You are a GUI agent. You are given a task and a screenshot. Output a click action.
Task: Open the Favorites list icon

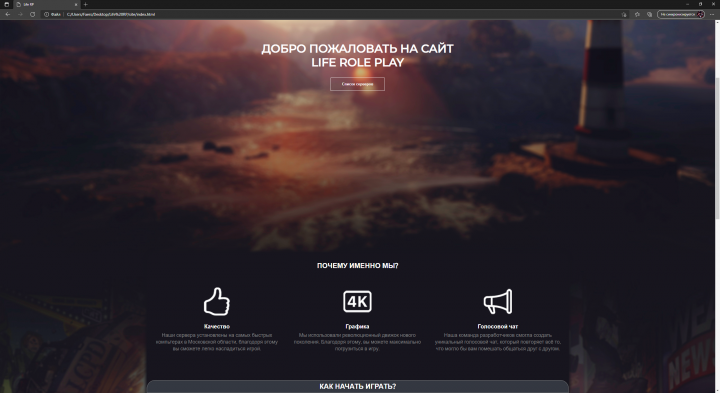(637, 14)
